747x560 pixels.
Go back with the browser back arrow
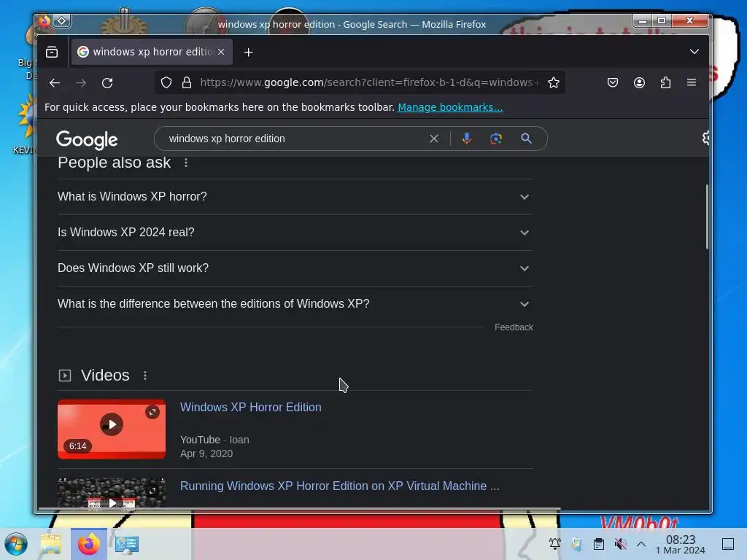point(55,83)
